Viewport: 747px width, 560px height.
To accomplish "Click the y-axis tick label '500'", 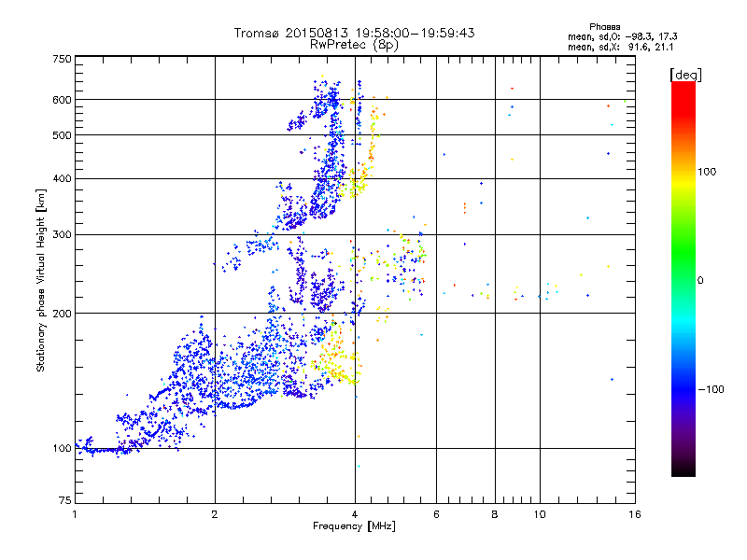I will 62,135.
